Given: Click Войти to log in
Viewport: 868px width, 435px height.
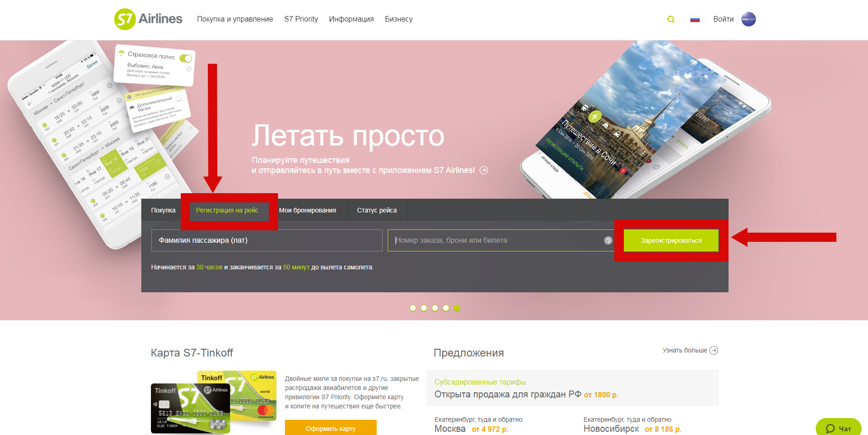Looking at the screenshot, I should coord(723,19).
